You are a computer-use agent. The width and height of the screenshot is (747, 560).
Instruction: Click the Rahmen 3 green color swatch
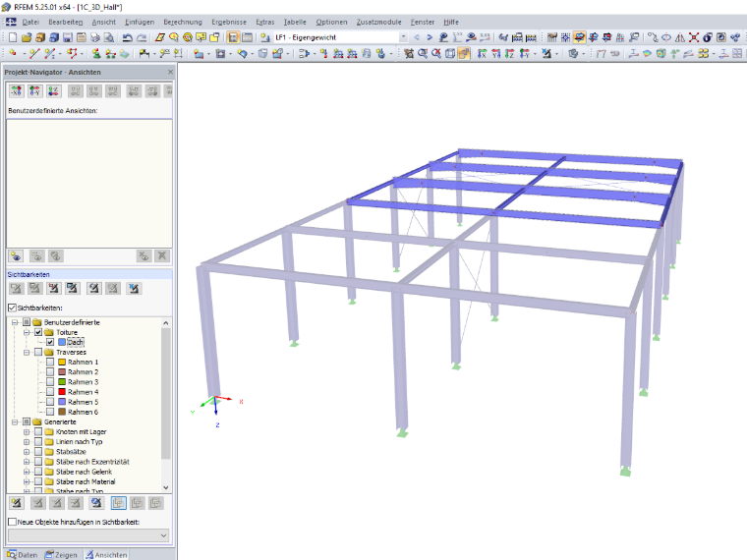click(x=62, y=382)
